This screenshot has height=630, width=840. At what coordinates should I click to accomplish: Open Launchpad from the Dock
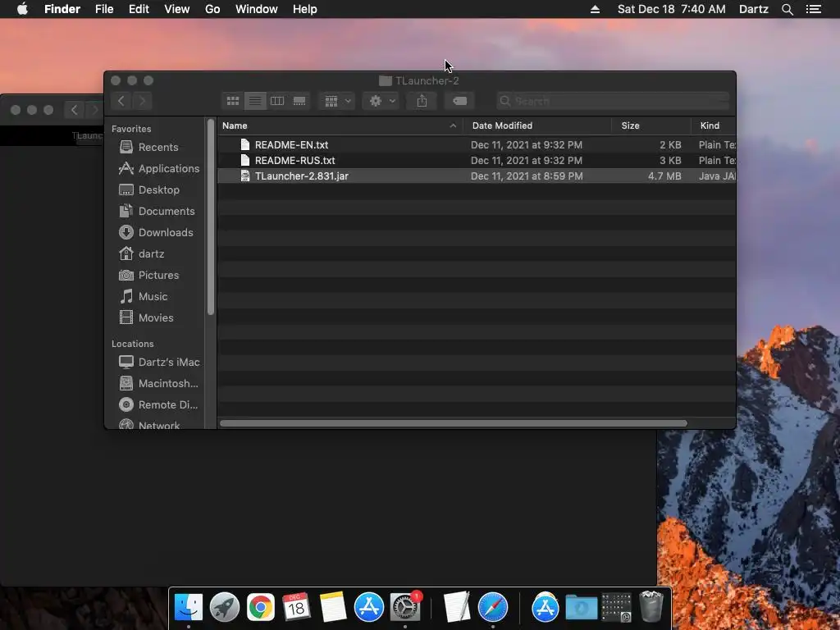(225, 607)
